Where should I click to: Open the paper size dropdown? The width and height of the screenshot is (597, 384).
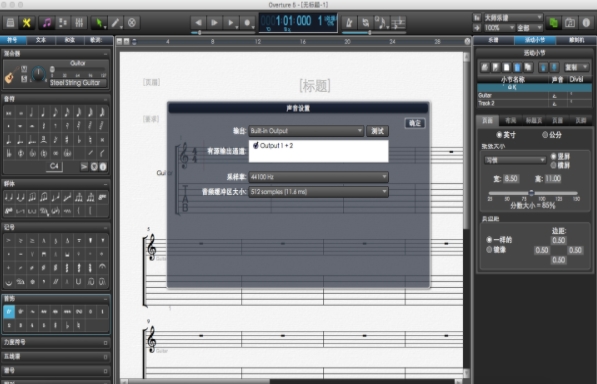click(514, 161)
